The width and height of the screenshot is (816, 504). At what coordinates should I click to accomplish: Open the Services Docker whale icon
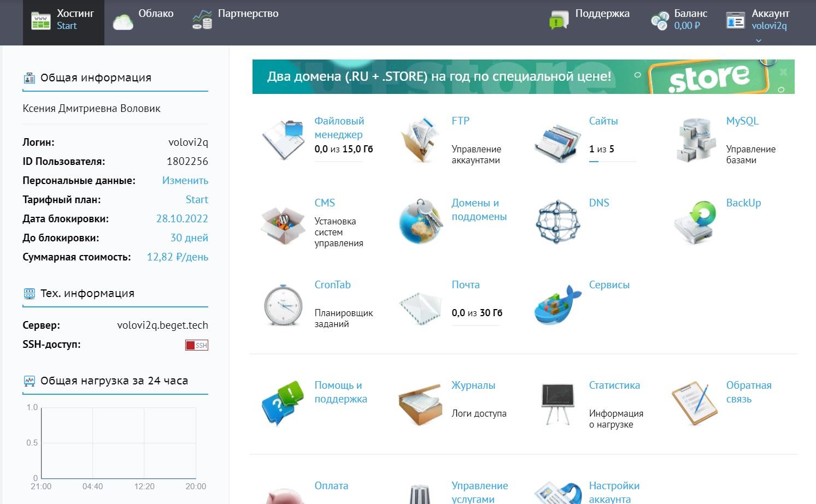point(557,305)
